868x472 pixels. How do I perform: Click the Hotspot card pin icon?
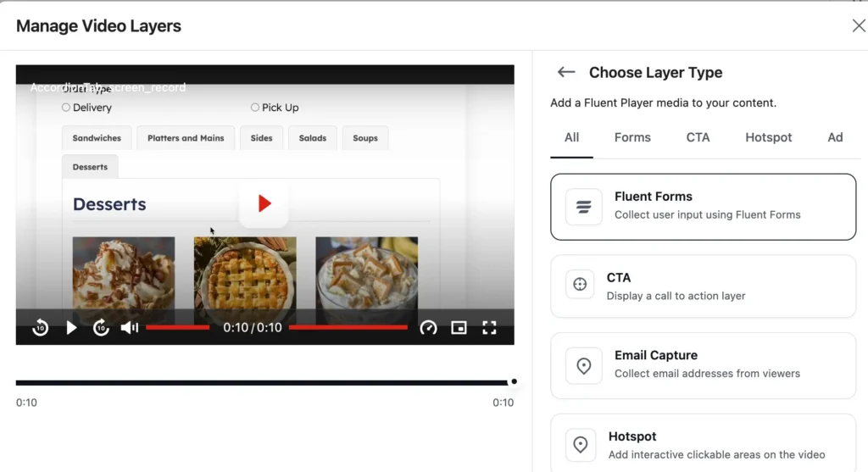[x=580, y=444]
